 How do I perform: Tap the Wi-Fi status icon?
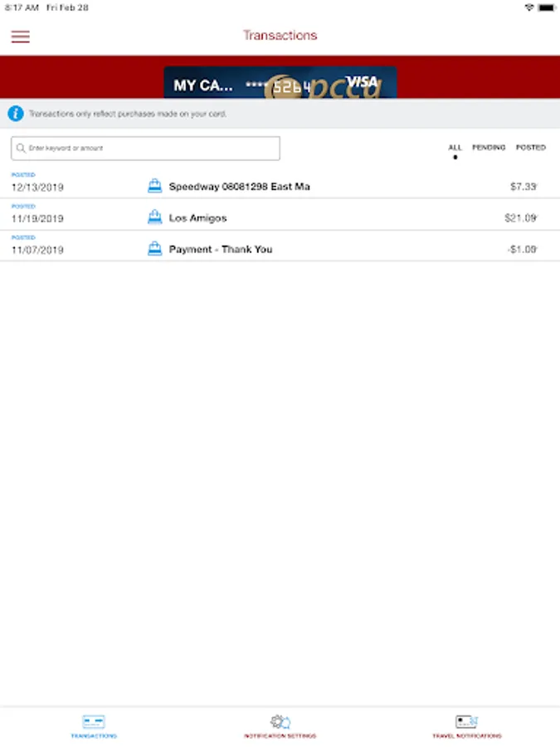pyautogui.click(x=529, y=7)
